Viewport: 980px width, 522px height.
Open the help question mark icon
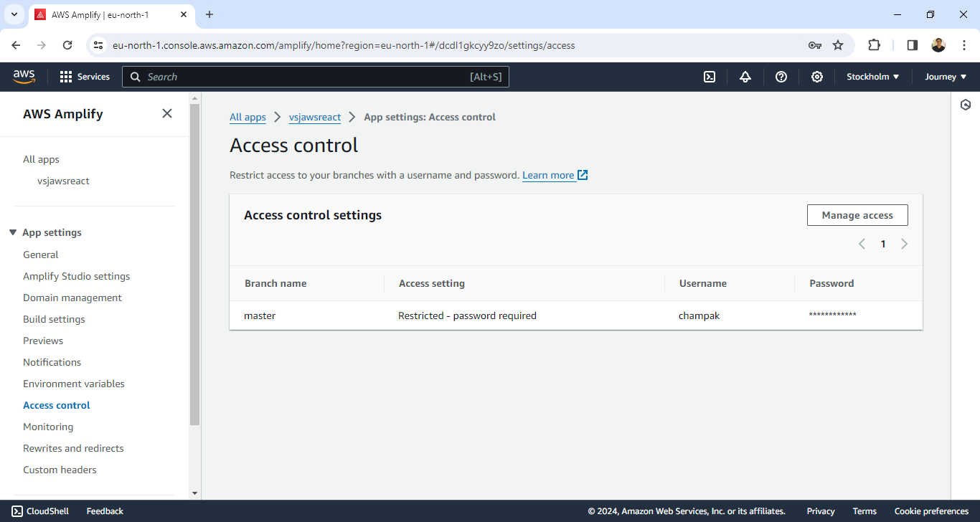(x=781, y=77)
